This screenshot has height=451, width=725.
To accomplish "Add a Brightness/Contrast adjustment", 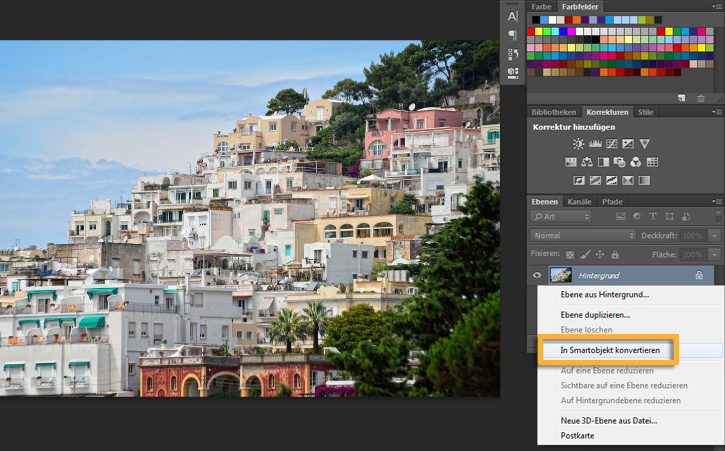I will 578,144.
